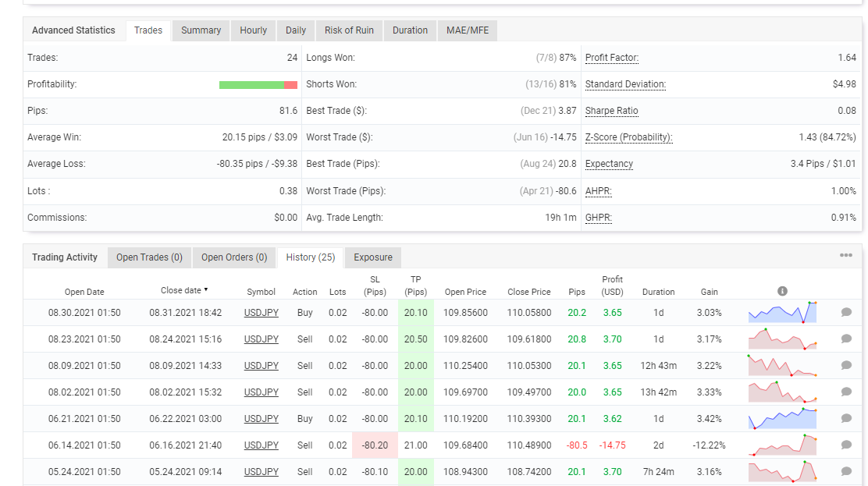Click the -14.75 profit value
The height and width of the screenshot is (486, 868).
[612, 445]
